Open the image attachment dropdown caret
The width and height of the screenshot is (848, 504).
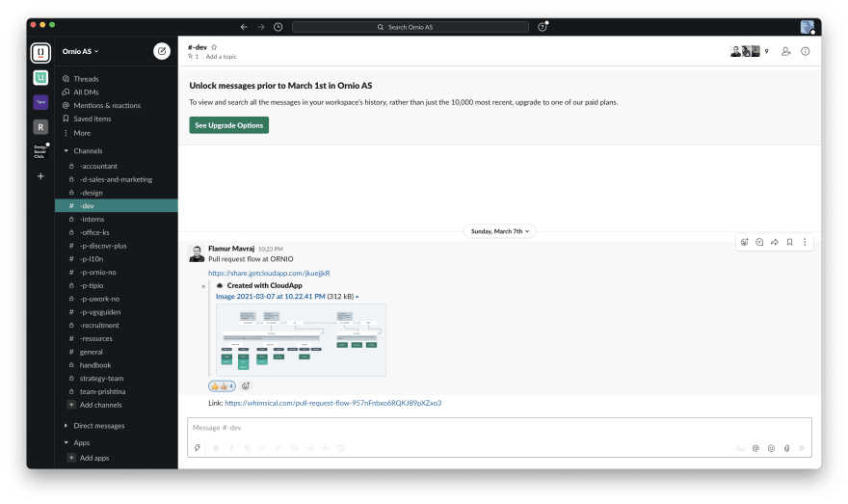[357, 297]
